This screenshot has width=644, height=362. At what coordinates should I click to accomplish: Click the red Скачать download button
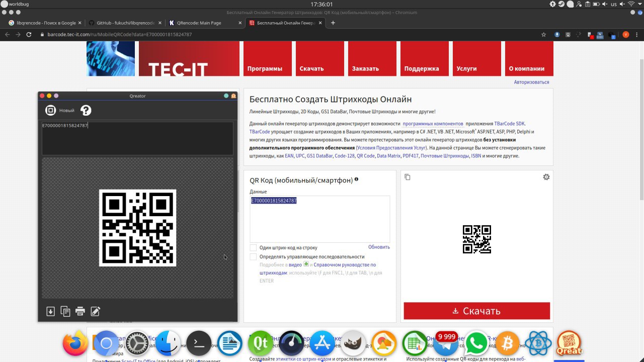[476, 311]
